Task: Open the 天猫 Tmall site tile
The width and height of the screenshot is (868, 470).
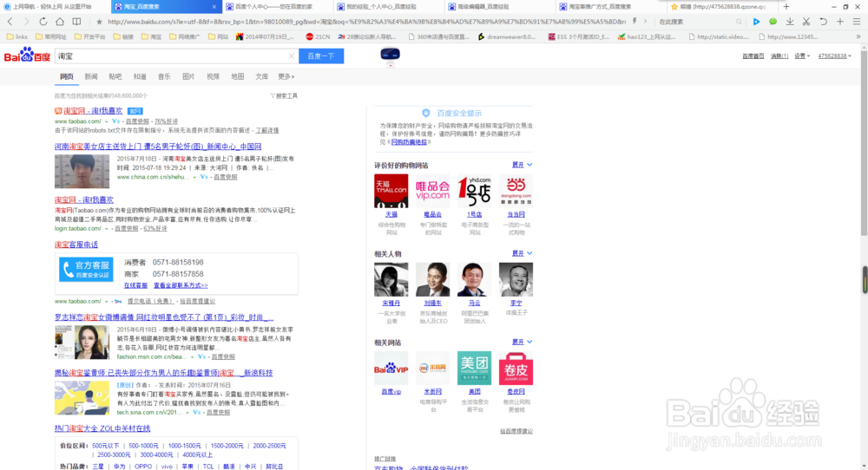Action: (391, 191)
